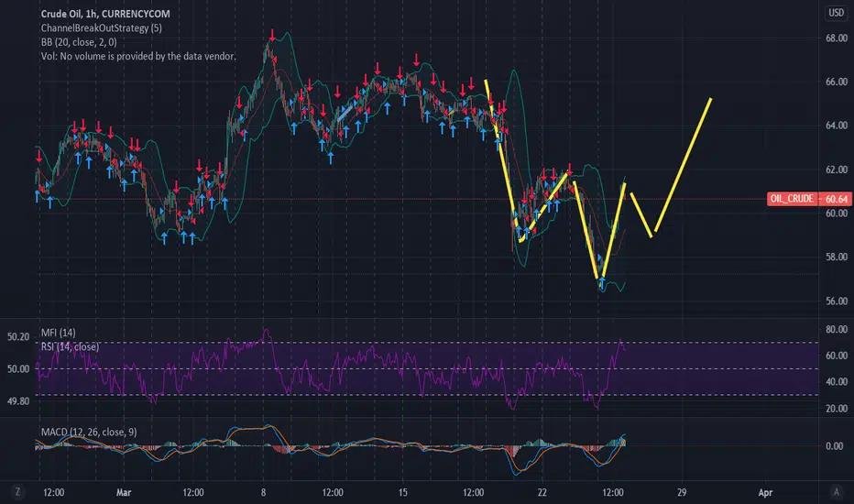Screen dimensions: 854x504
Task: Click the Vol no volume provided notice
Action: (x=138, y=56)
